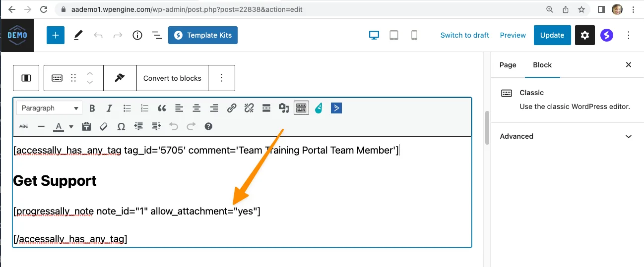Click the teal droplet plugin icon
This screenshot has height=267, width=644.
point(319,108)
